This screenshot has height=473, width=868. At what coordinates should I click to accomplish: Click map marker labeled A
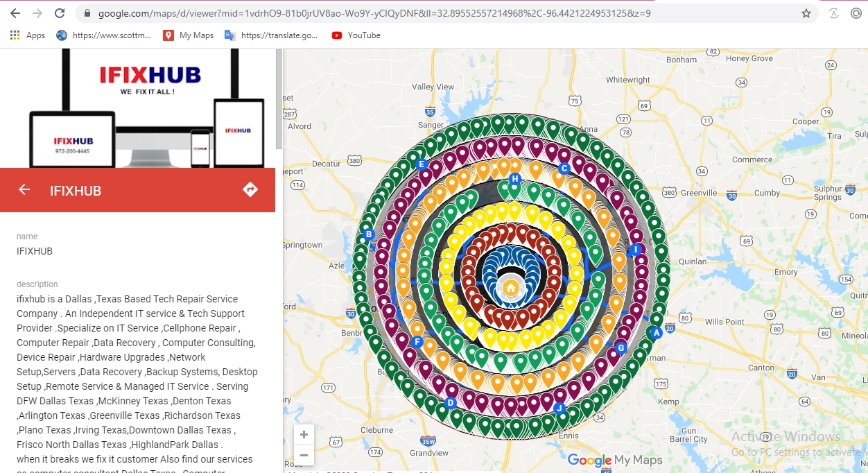point(656,334)
